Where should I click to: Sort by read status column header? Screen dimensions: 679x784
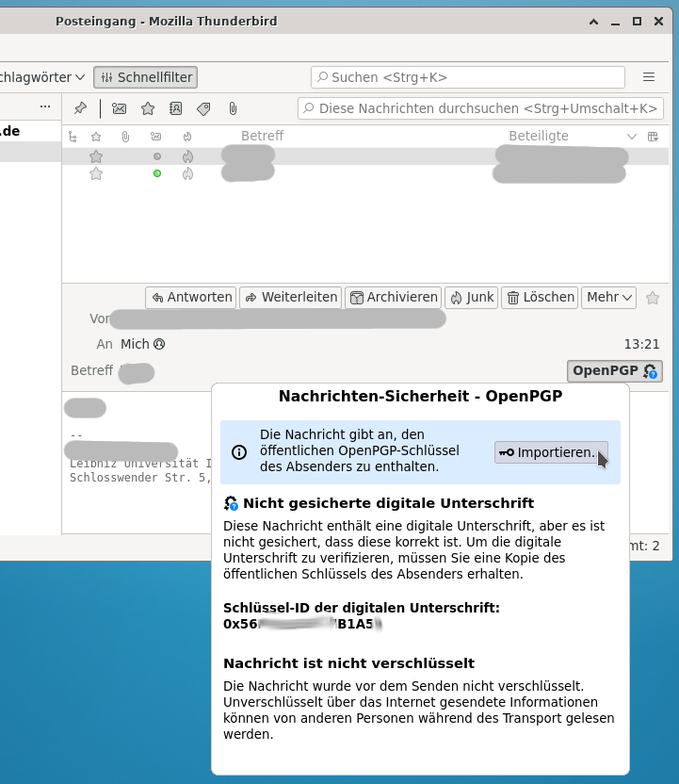(156, 137)
